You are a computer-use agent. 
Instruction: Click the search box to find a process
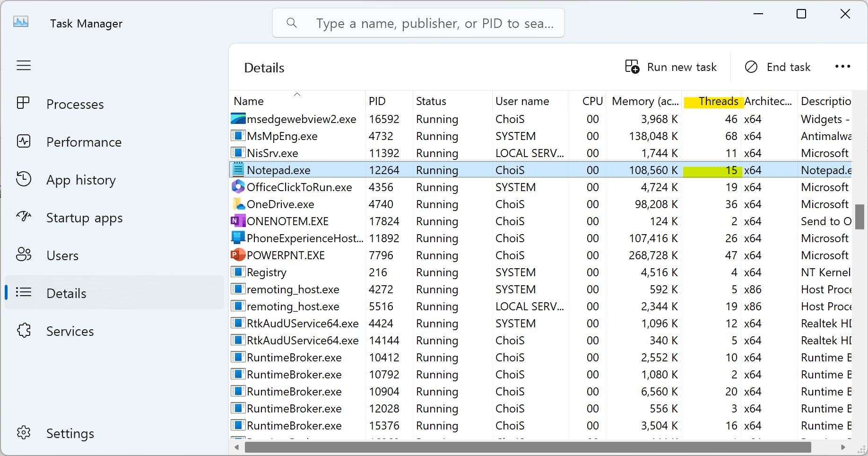tap(418, 23)
